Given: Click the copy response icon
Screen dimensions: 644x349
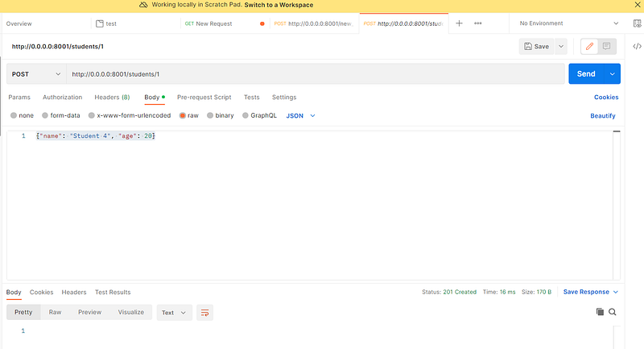Looking at the screenshot, I should coord(600,312).
